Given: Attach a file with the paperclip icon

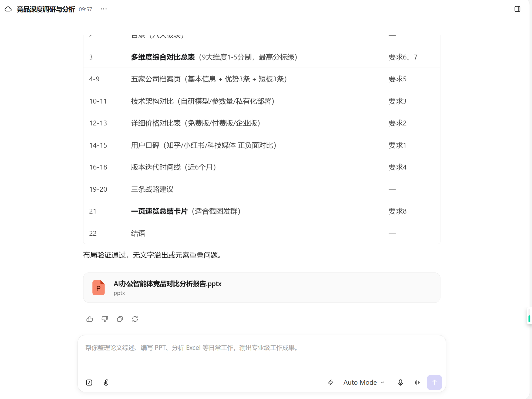Looking at the screenshot, I should click(106, 383).
